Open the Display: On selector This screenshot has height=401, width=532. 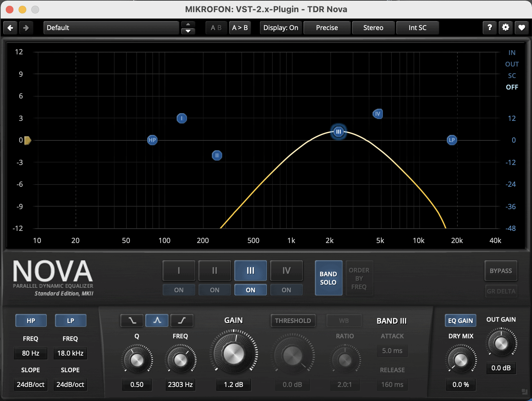coord(281,28)
